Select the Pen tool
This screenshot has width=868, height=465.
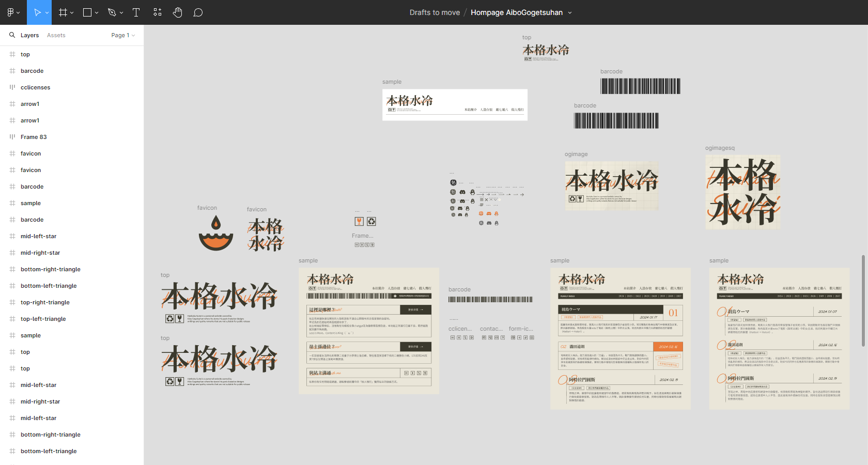[x=112, y=12]
